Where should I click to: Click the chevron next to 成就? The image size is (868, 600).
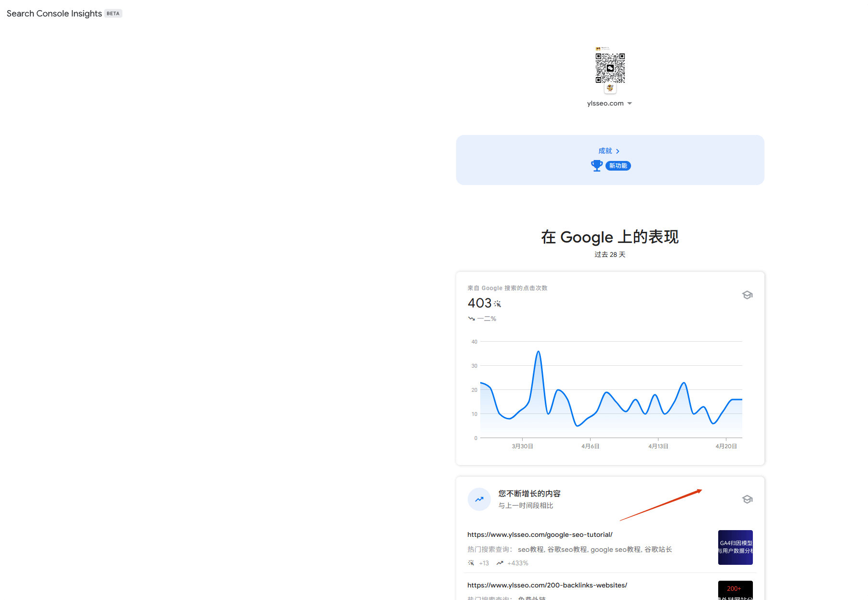(618, 151)
